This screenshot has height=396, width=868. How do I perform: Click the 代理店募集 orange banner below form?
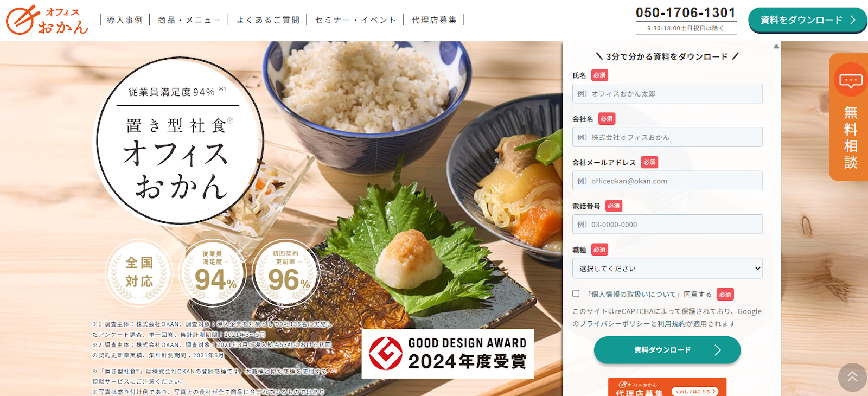tap(667, 387)
